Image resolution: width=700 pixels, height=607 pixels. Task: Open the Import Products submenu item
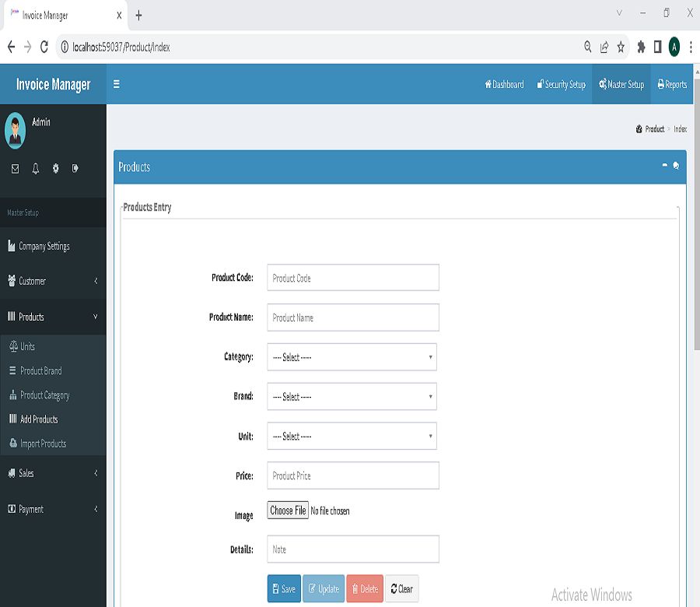(53, 444)
